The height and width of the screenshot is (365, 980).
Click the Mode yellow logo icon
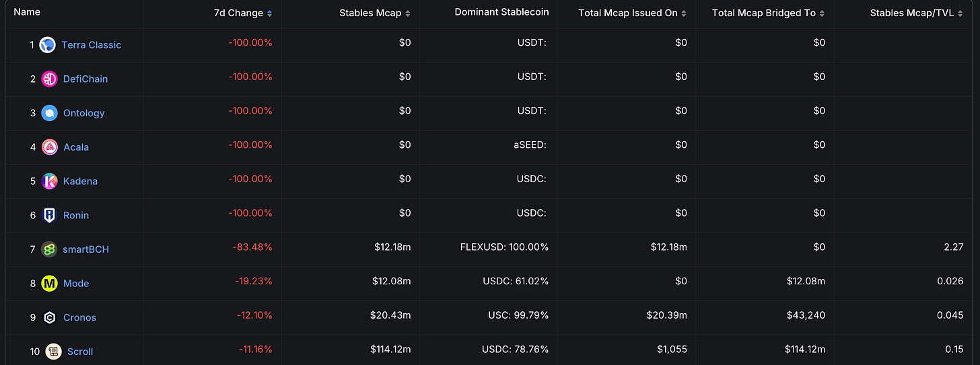[49, 284]
